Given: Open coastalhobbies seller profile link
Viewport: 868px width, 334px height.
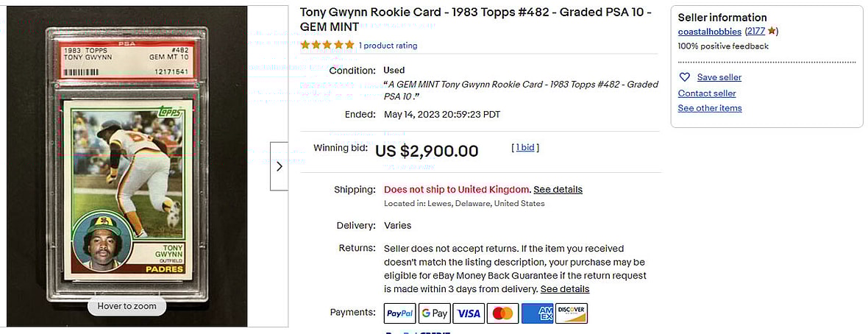Looking at the screenshot, I should tap(709, 32).
